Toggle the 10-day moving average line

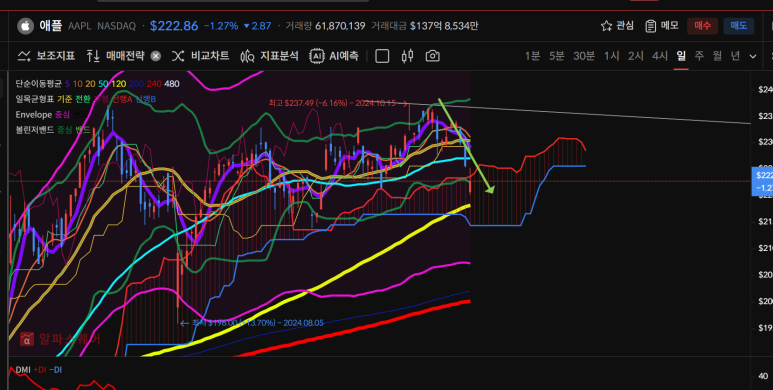[x=77, y=84]
